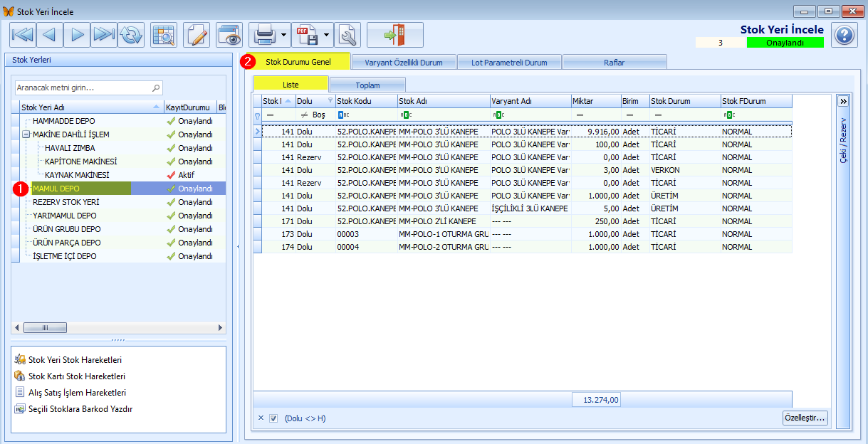Screen dimensions: 868x444
Task: Click the Stok Adı column header
Action: click(x=444, y=101)
